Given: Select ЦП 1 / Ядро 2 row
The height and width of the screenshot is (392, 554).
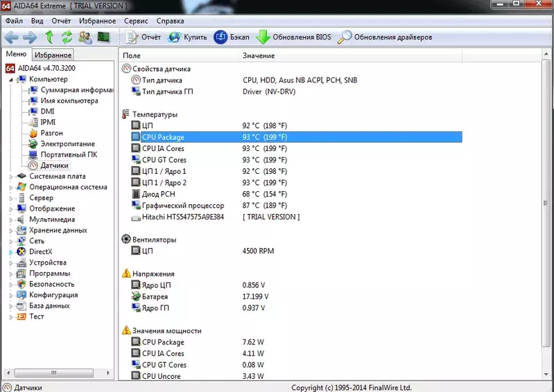Looking at the screenshot, I should pyautogui.click(x=296, y=182).
